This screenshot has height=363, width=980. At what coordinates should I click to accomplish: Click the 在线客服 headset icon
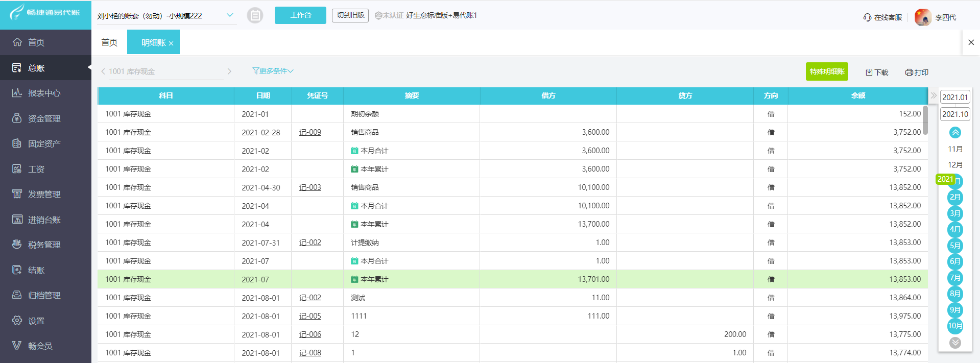click(x=867, y=17)
